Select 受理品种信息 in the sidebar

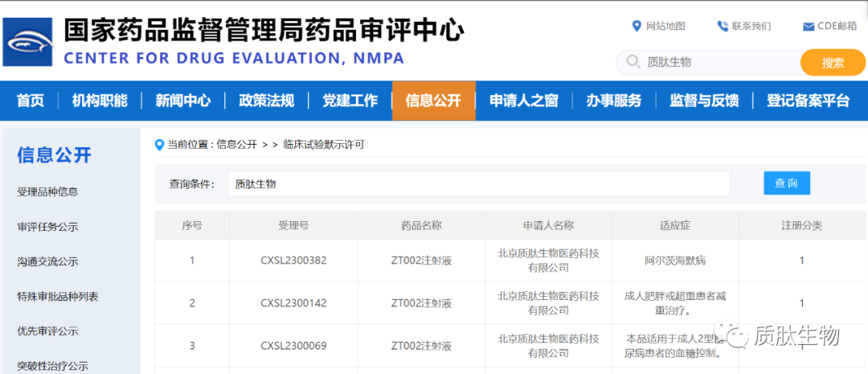(47, 192)
